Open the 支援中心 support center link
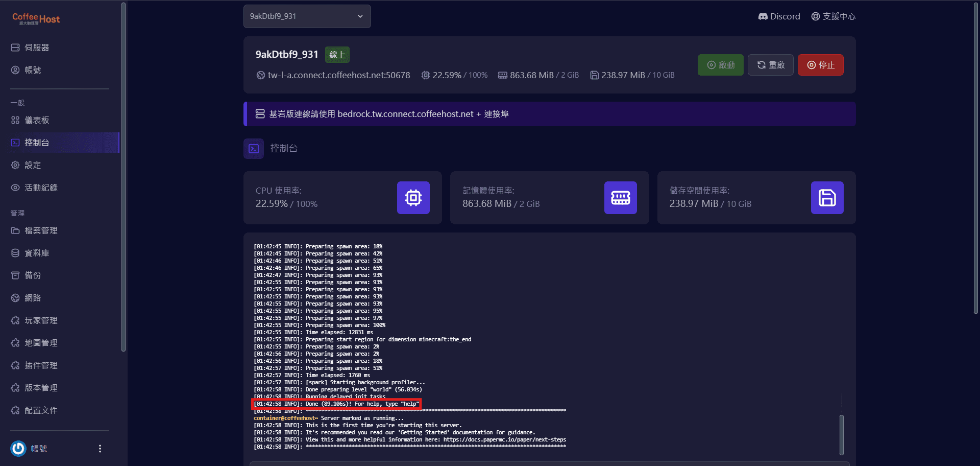This screenshot has width=980, height=466. tap(834, 16)
